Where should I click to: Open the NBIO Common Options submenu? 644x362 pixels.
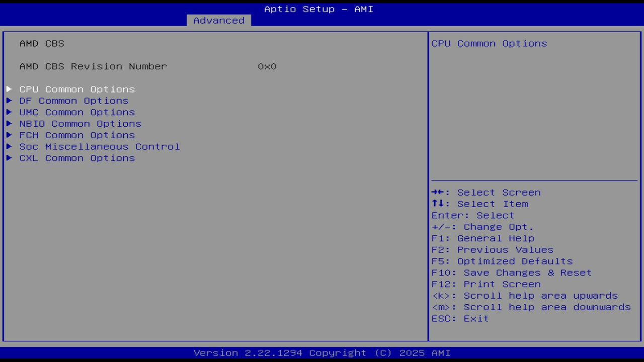coord(80,124)
